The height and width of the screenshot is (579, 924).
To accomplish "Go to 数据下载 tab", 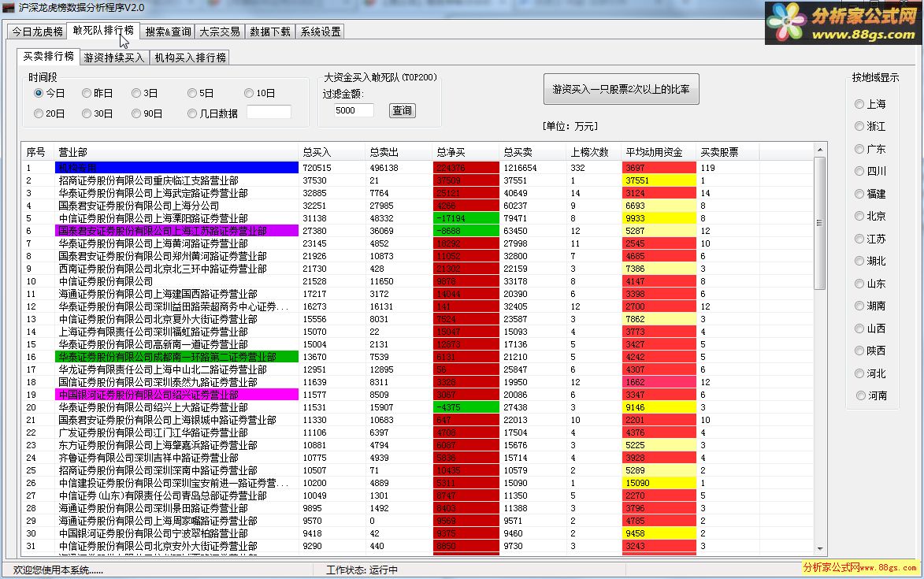I will coord(270,32).
